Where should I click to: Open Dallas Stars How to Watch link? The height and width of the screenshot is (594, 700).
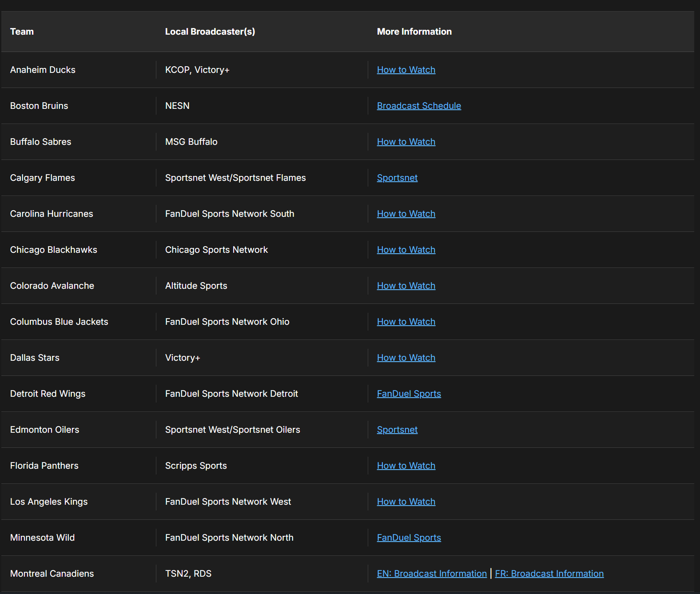[x=406, y=358]
